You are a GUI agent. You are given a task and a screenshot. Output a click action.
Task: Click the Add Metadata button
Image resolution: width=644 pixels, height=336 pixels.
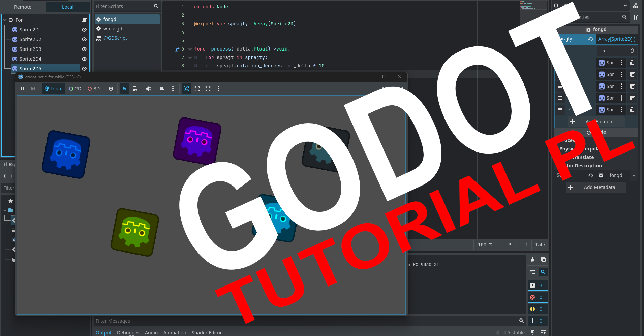[596, 187]
